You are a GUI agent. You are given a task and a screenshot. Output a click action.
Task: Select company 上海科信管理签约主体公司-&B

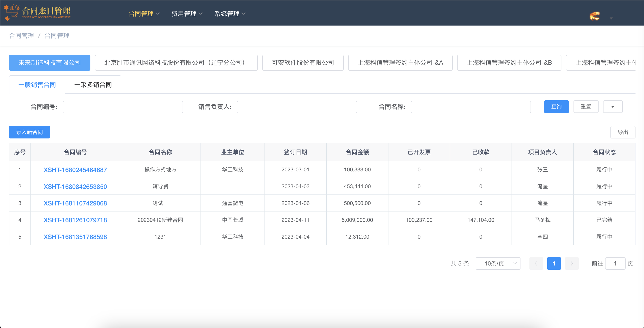(509, 63)
